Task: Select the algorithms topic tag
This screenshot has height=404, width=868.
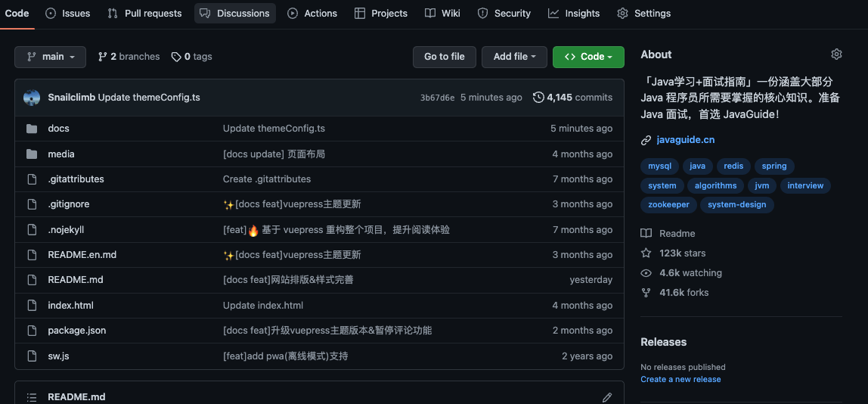Action: click(716, 185)
